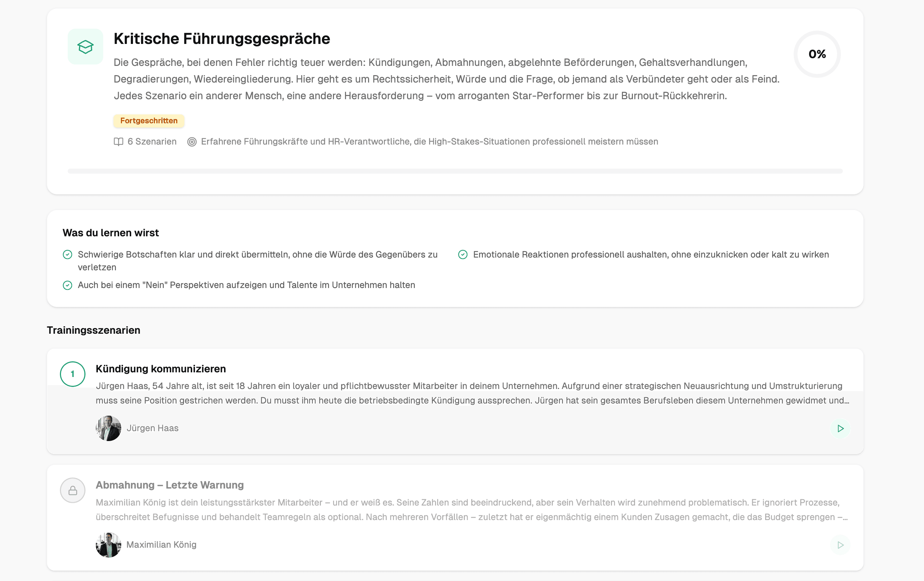Click the target icon for the audience description
924x581 pixels.
[193, 141]
